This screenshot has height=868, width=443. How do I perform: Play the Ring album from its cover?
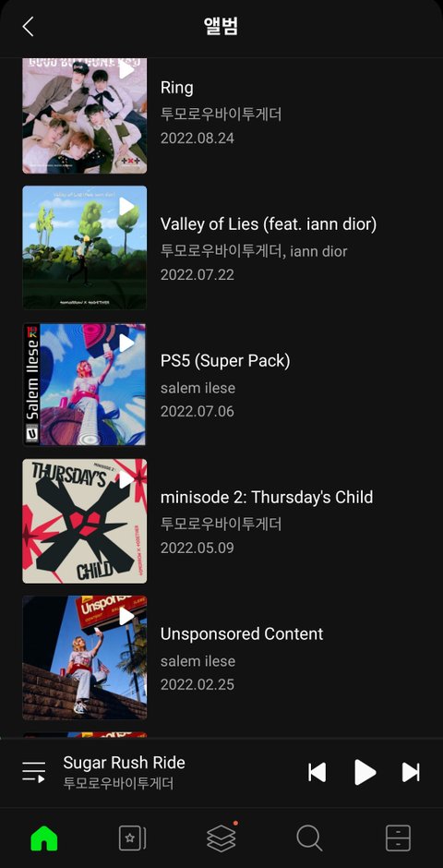126,70
